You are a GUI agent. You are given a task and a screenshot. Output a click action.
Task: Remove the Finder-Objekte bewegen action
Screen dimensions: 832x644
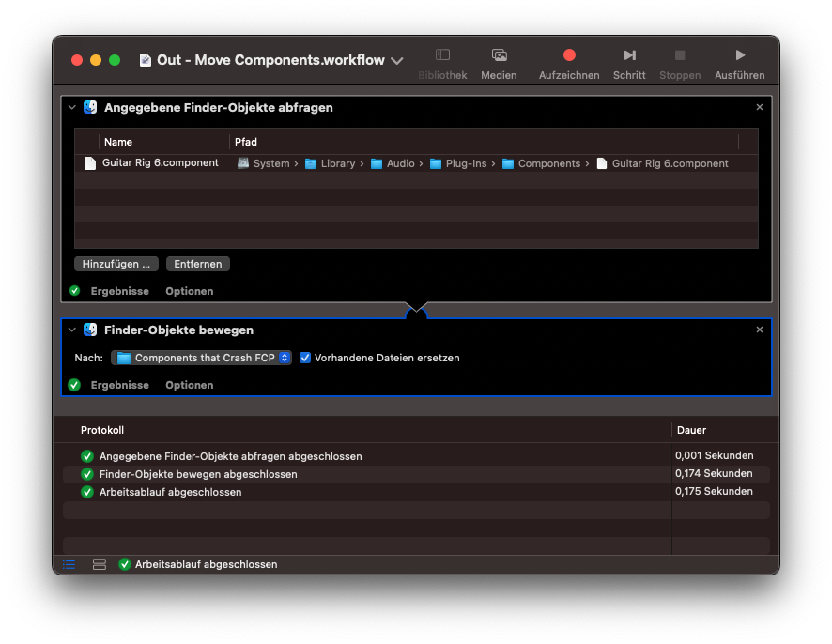pos(759,330)
